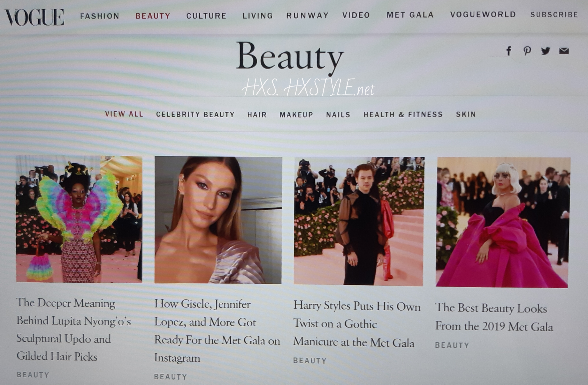Open the Gisele selfie article image

[x=218, y=220]
